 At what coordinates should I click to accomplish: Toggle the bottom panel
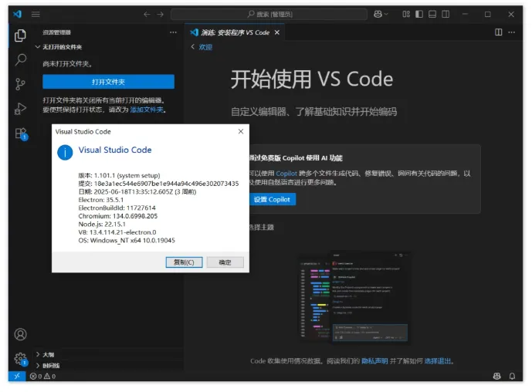pos(432,14)
